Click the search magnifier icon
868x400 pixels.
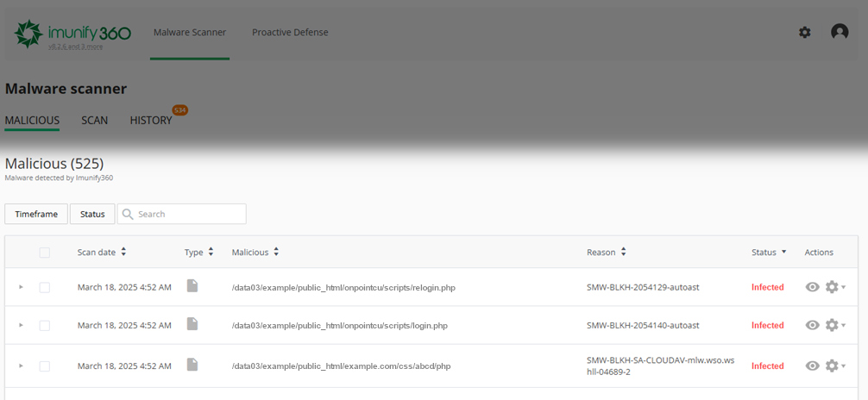coord(128,214)
